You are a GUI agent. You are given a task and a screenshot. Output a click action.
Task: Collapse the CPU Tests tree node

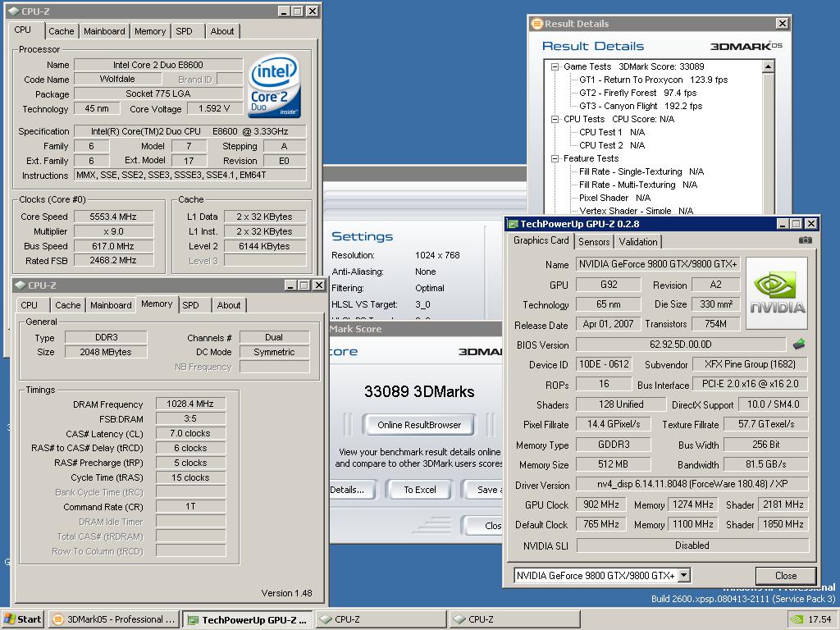pyautogui.click(x=555, y=119)
